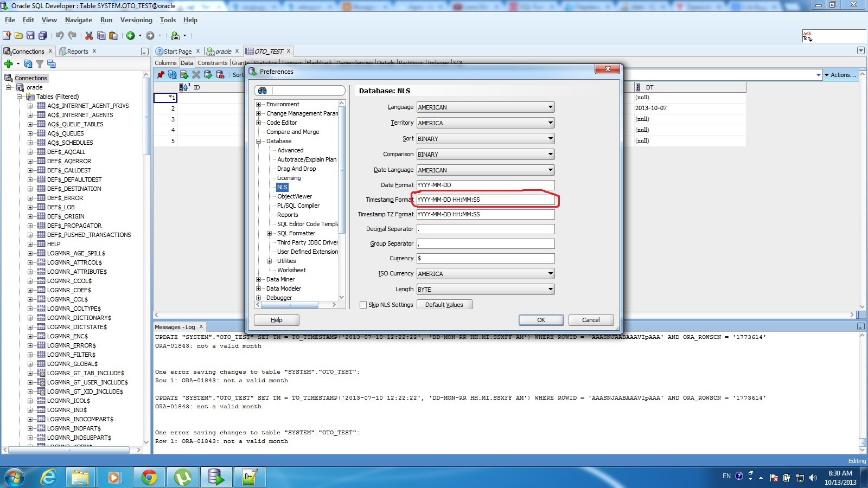The image size is (868, 488).
Task: Click the Timestamp Format input field
Action: point(486,200)
